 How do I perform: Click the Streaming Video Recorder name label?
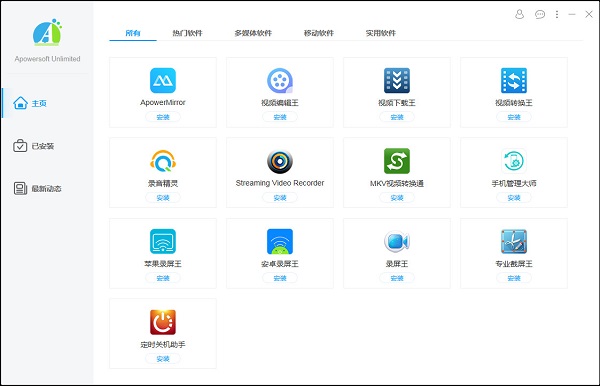point(280,183)
